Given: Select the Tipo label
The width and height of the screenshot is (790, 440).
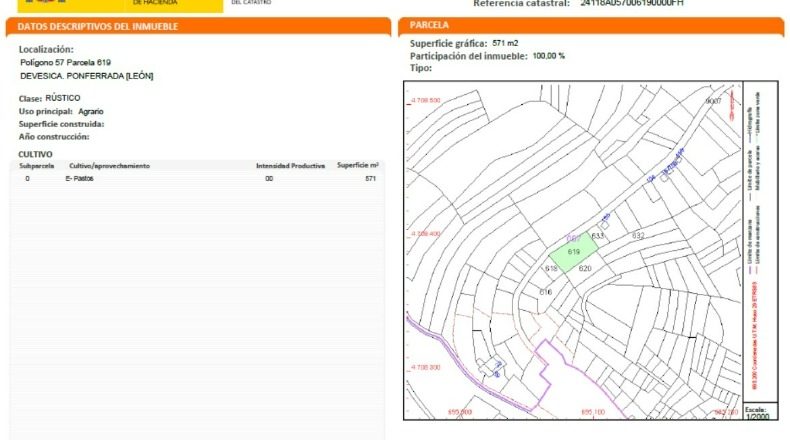Looking at the screenshot, I should [421, 68].
